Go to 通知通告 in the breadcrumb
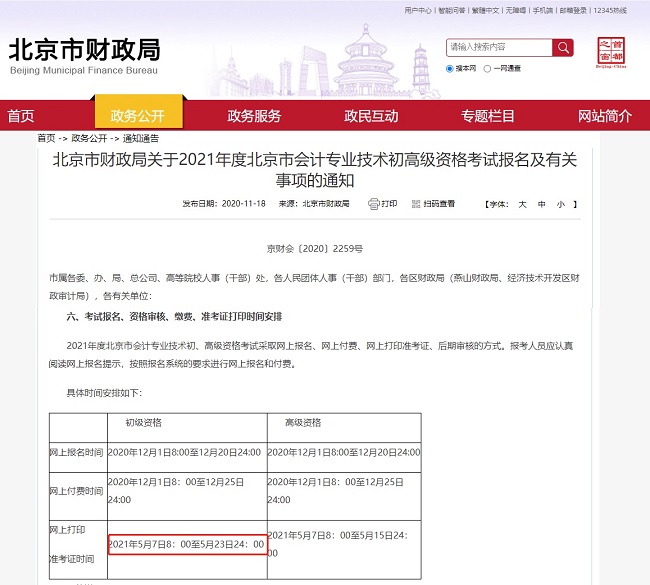 tap(141, 138)
